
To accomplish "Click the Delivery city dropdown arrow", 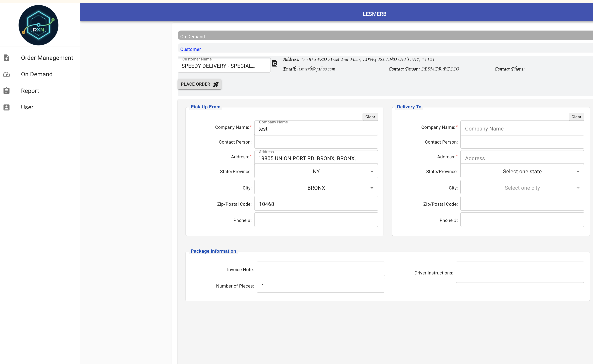I will [x=578, y=188].
